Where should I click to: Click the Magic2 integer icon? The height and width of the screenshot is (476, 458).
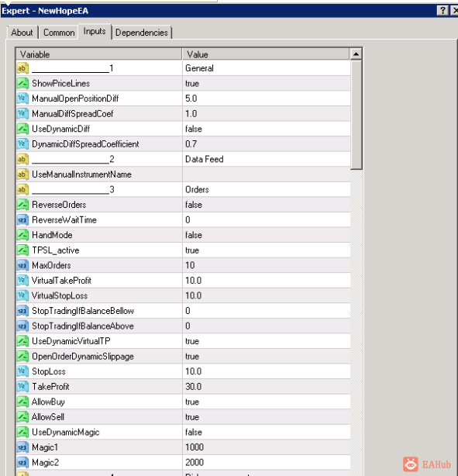[x=22, y=462]
